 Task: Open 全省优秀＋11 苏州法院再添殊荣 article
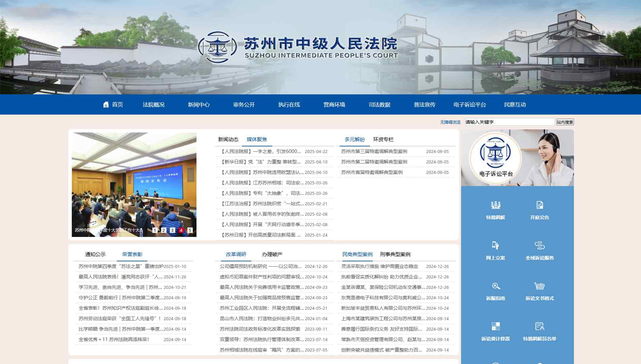[x=114, y=339]
